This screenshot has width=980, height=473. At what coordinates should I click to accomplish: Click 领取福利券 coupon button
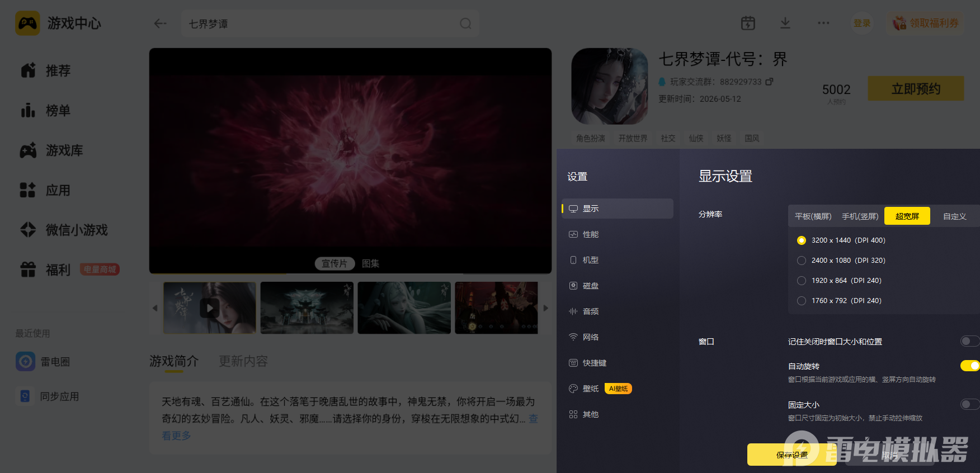click(925, 23)
